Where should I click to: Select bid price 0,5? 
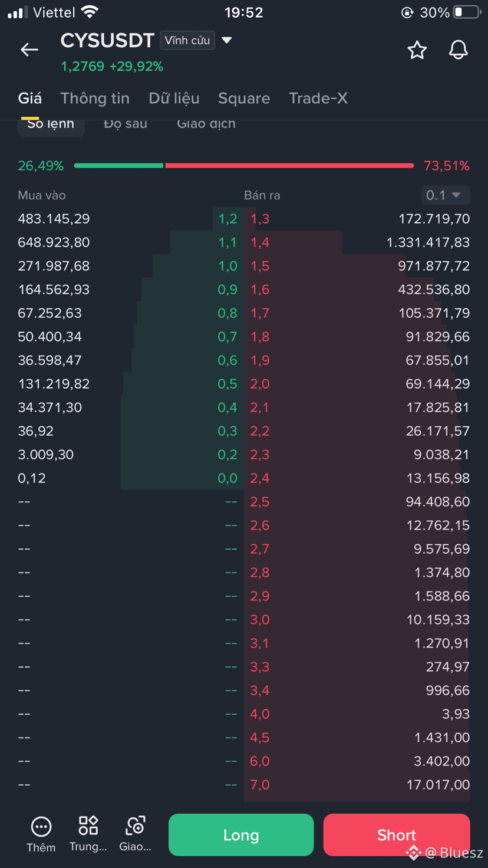coord(227,384)
